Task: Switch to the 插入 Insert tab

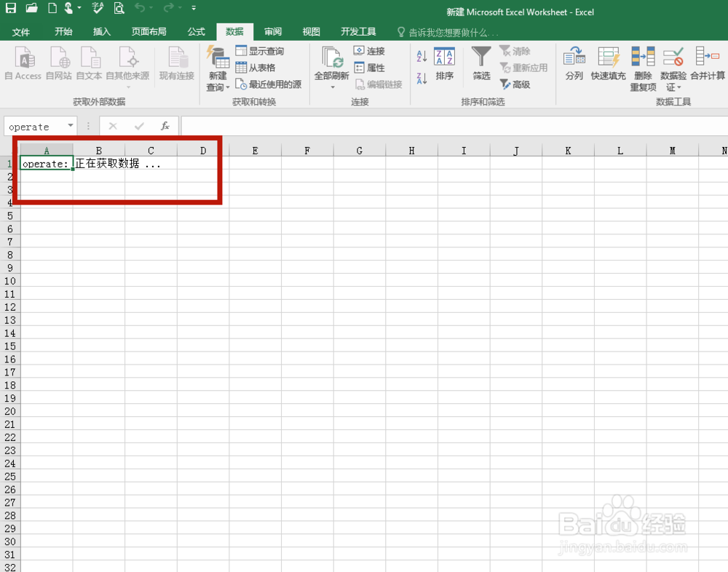Action: (x=102, y=31)
